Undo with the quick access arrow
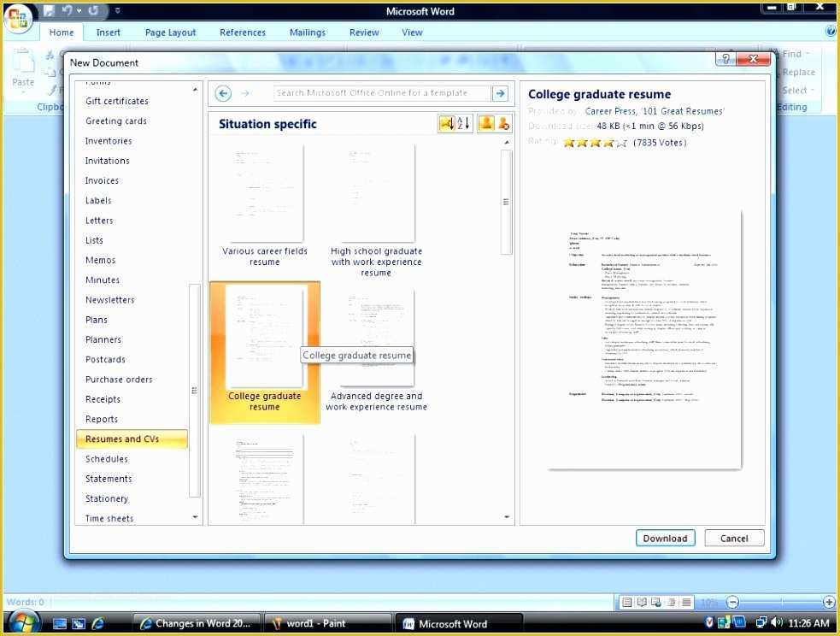 point(67,10)
